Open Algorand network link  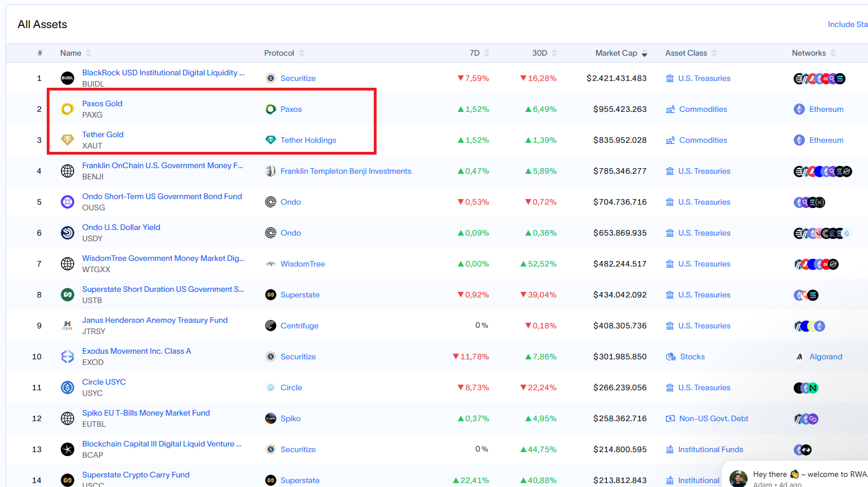click(826, 357)
